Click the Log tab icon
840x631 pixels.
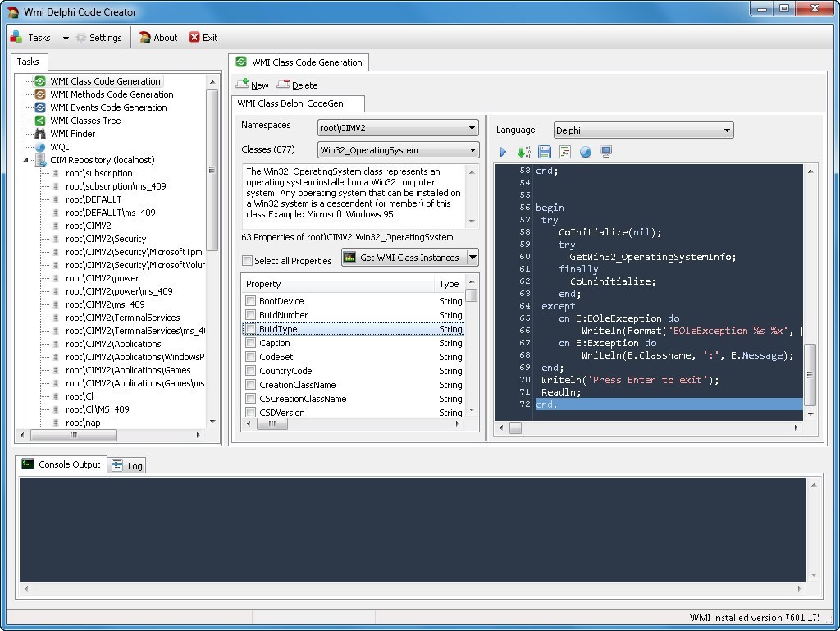click(x=117, y=465)
